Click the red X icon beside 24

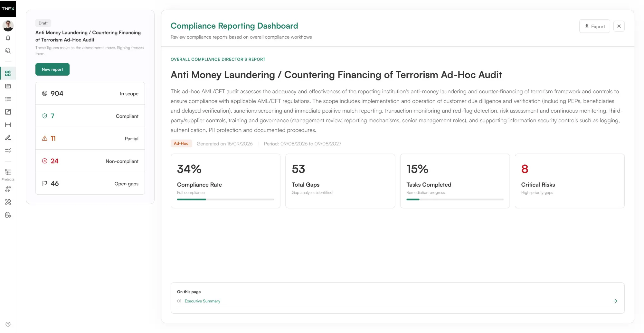point(45,161)
